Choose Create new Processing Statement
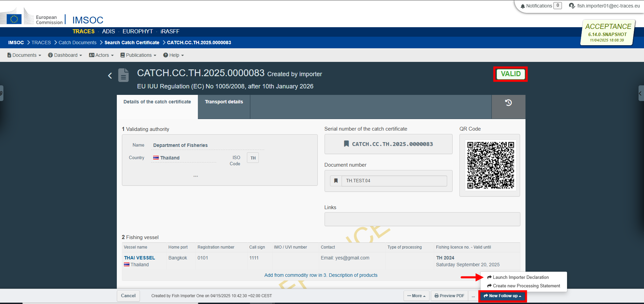The width and height of the screenshot is (644, 304). point(526,286)
